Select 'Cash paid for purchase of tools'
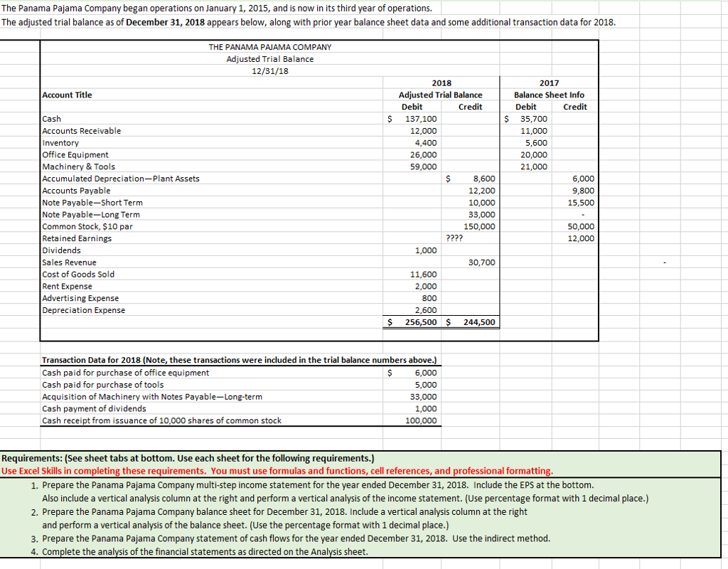The image size is (728, 569). pyautogui.click(x=102, y=385)
